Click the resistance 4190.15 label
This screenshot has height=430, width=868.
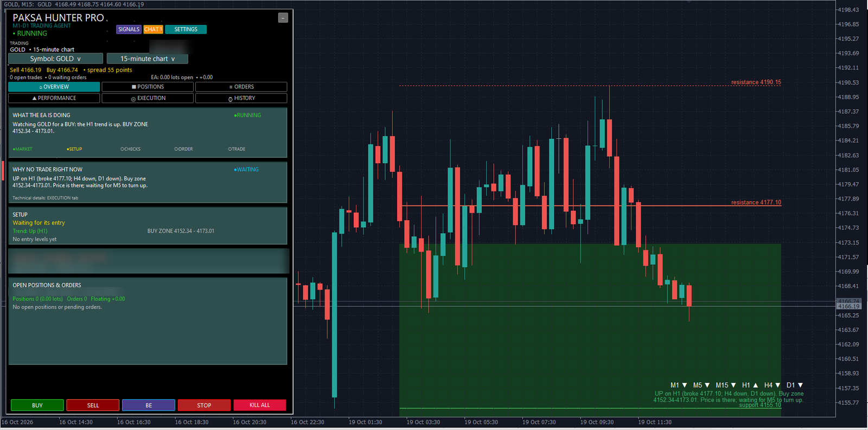coord(756,82)
